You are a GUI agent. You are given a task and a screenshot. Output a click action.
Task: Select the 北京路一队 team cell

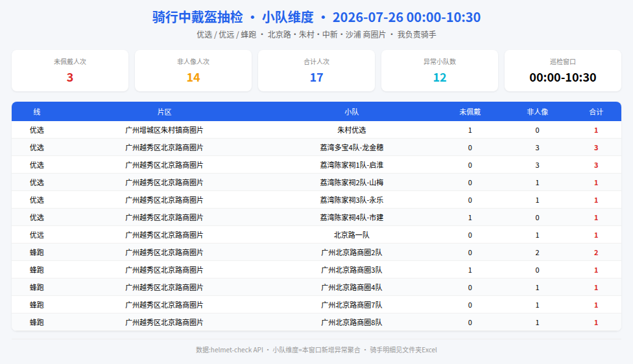pos(352,235)
